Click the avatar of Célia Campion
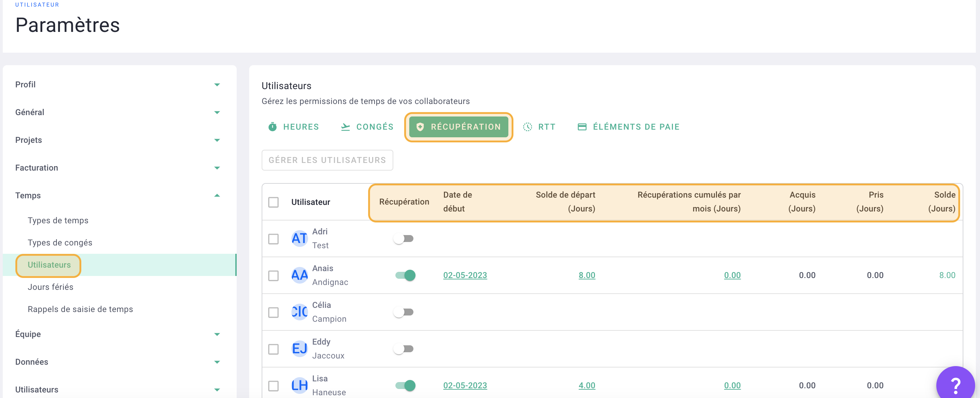The image size is (980, 398). pyautogui.click(x=299, y=312)
